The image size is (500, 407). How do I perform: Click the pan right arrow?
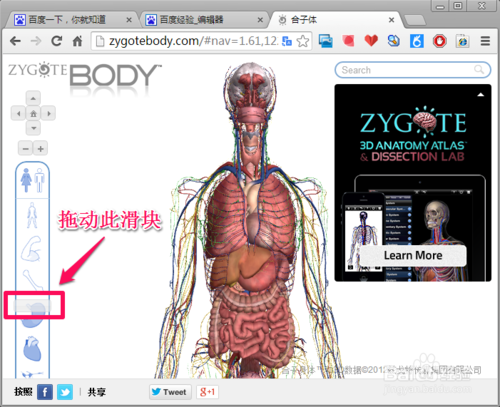(48, 114)
